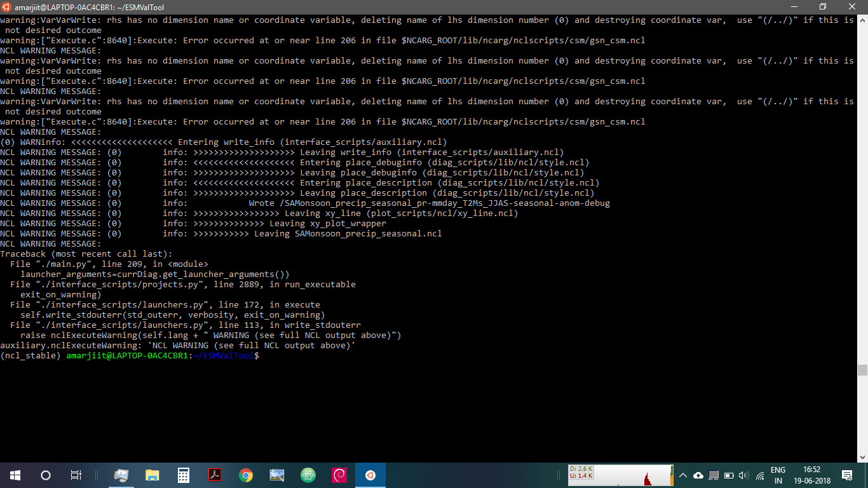Open the Windows Start menu
This screenshot has height=488, width=868.
point(15,475)
